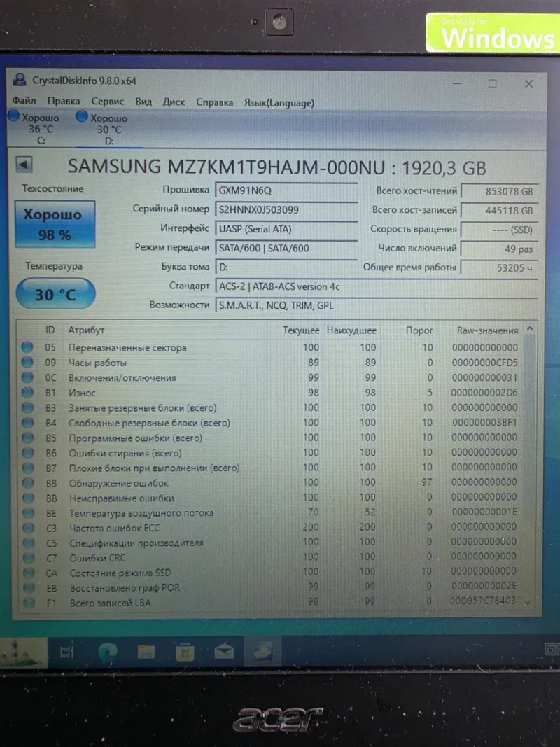
Task: Open the Mail app from the taskbar
Action: point(224,651)
